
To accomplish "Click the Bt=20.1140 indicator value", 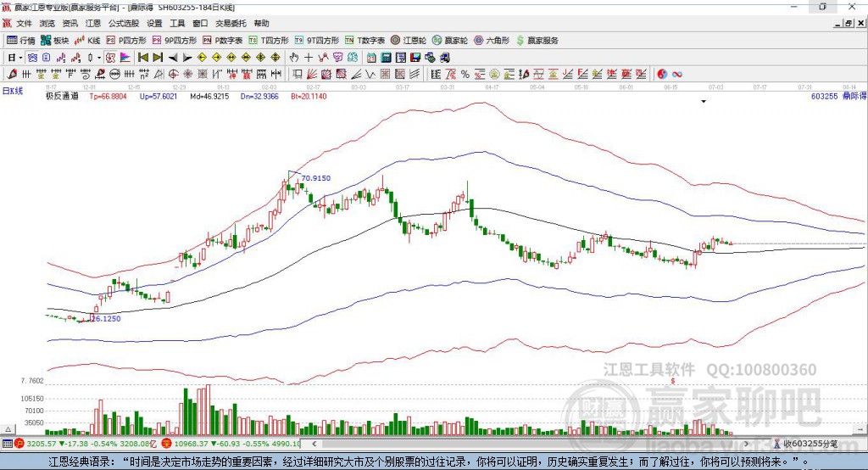I will coord(309,97).
